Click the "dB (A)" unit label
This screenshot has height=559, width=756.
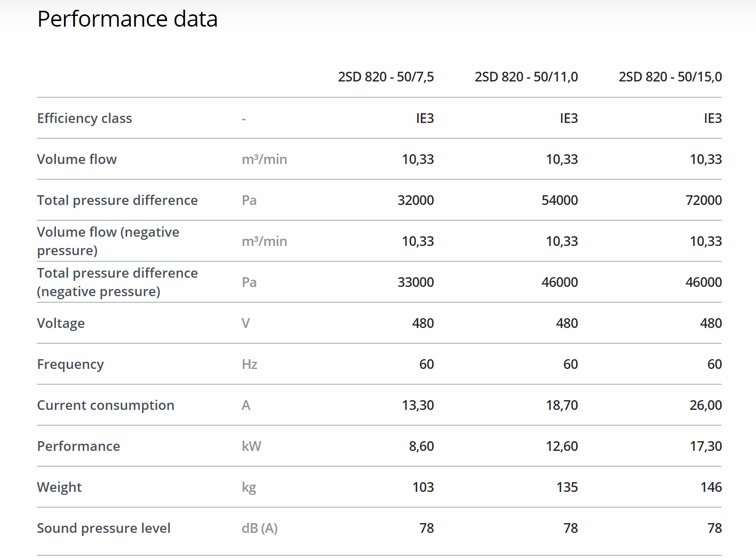(259, 528)
